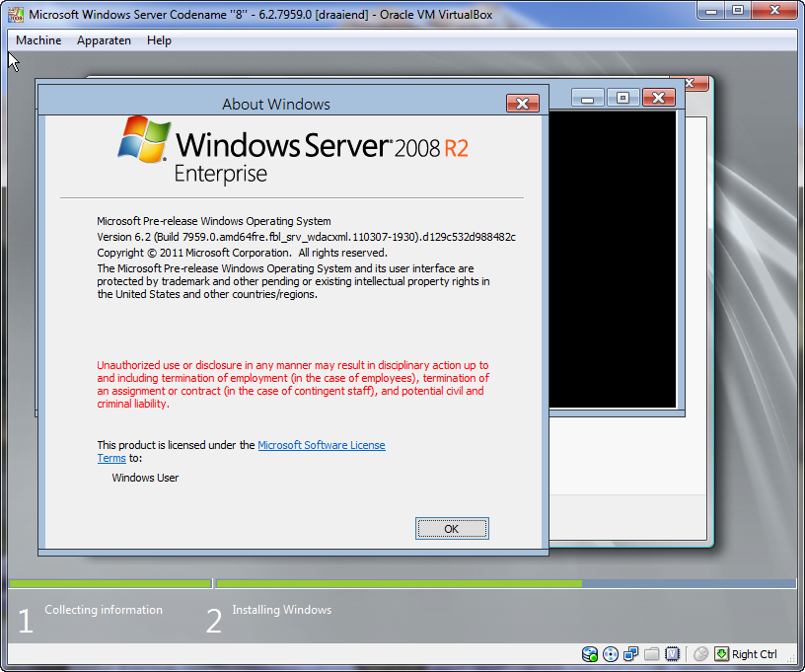This screenshot has height=672, width=805.
Task: Click the About Windows title bar
Action: click(x=275, y=104)
